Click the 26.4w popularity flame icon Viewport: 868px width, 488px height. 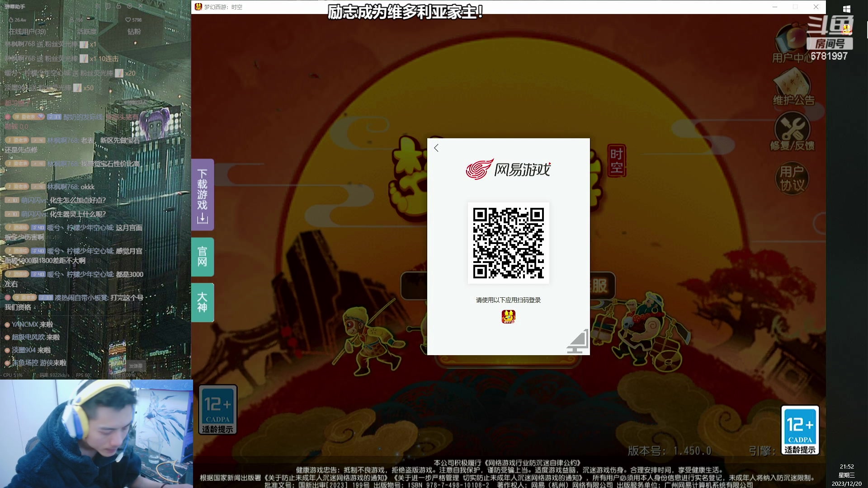pyautogui.click(x=11, y=20)
